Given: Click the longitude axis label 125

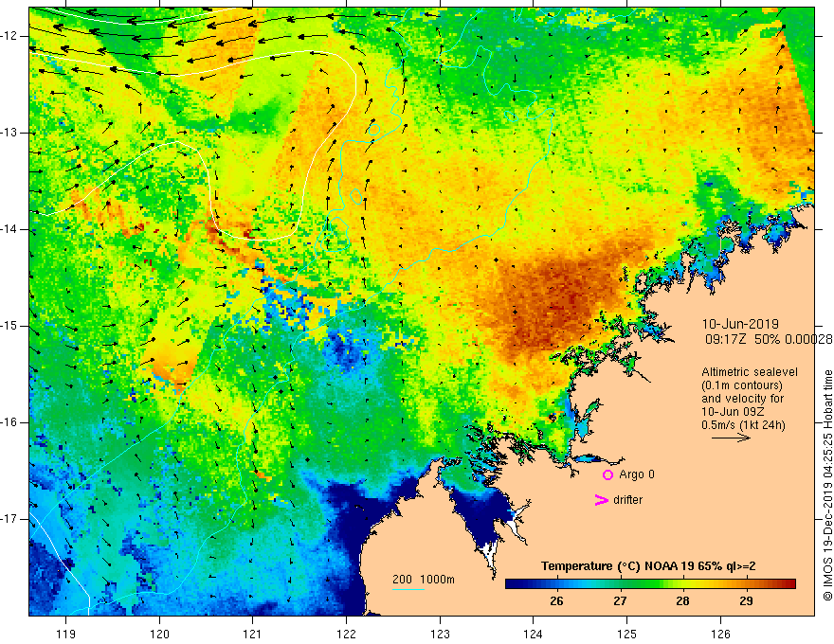Looking at the screenshot, I should click(627, 634).
